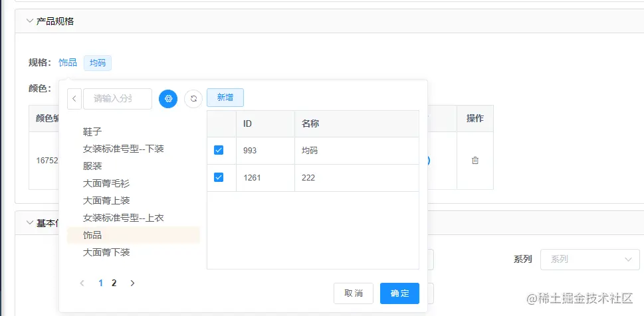Click the circular refresh icon
Screen dimensions: 644x316
[x=193, y=98]
